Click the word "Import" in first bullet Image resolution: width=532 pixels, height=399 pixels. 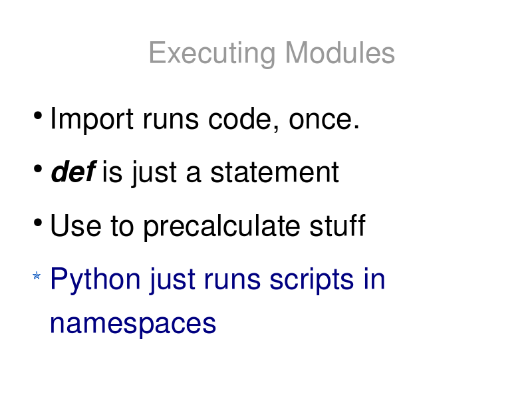tap(92, 120)
